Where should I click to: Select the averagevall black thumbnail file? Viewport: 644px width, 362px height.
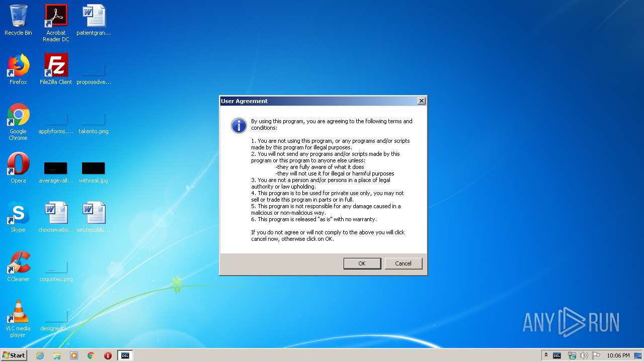click(56, 172)
